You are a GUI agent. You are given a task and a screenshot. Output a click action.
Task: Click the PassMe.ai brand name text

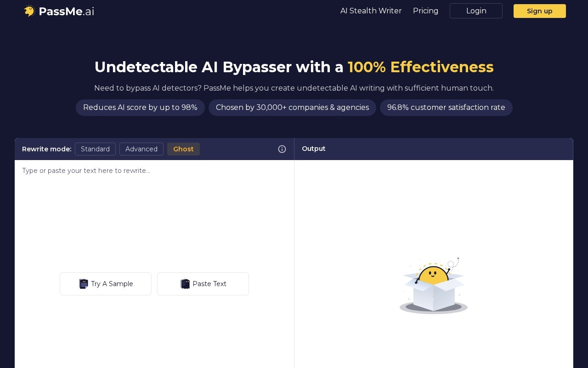pos(67,11)
